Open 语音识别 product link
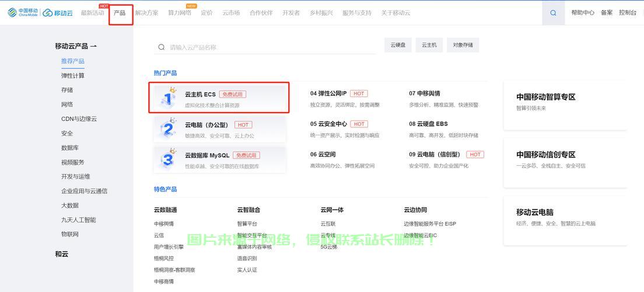The width and height of the screenshot is (644, 292). click(x=247, y=258)
